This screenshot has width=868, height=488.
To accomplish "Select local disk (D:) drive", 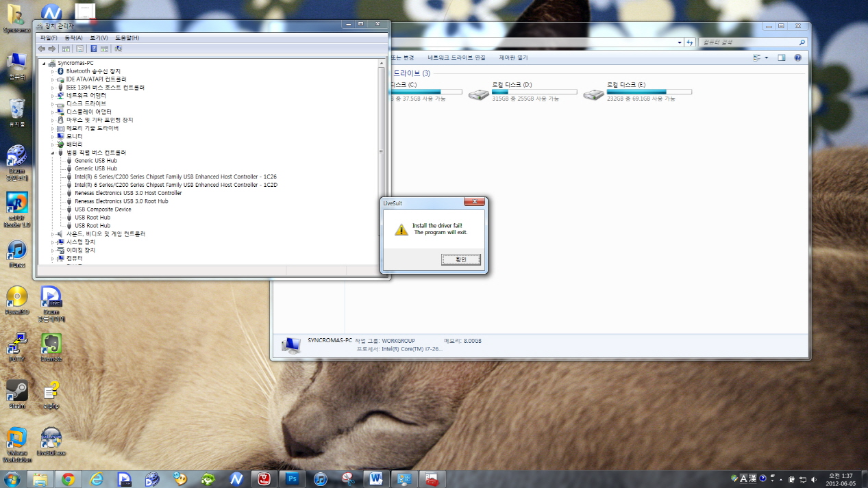I will point(512,92).
